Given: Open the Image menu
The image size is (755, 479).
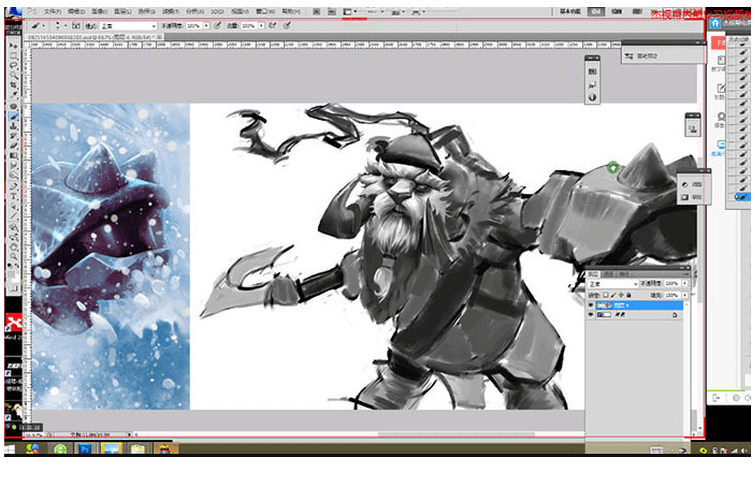Looking at the screenshot, I should point(99,11).
